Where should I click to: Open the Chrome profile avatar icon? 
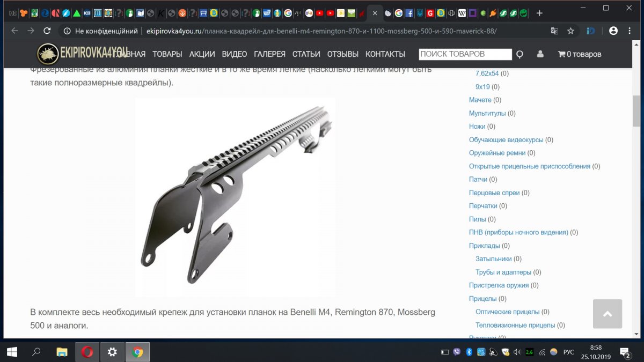(614, 31)
